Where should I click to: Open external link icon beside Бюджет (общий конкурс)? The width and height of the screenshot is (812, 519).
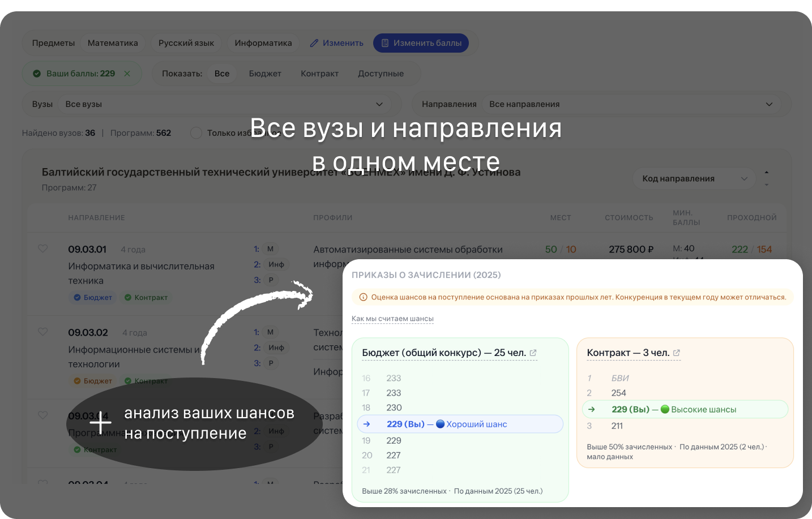pos(533,353)
